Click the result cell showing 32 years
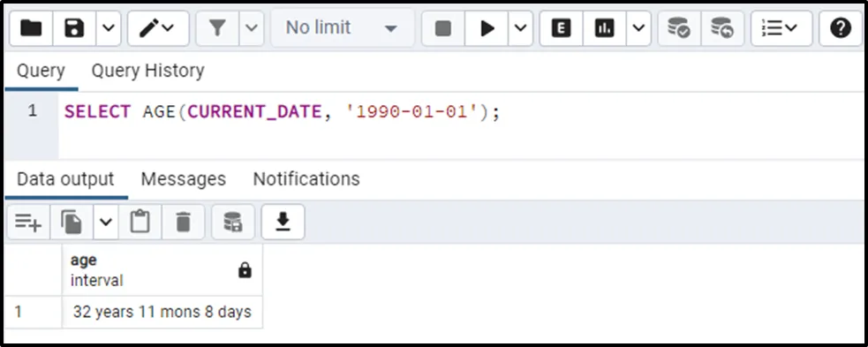This screenshot has width=868, height=347. 162,313
